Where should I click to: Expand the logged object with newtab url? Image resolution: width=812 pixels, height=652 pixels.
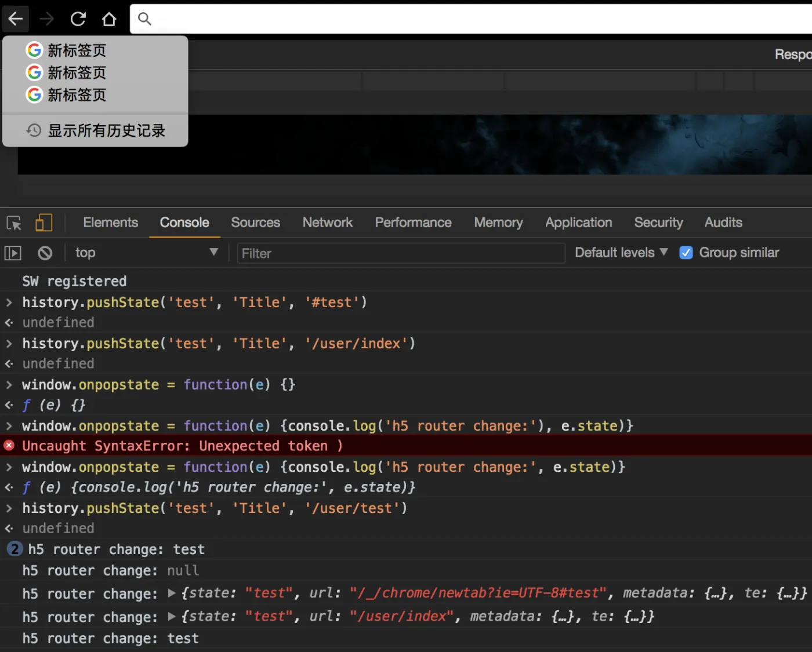tap(172, 593)
